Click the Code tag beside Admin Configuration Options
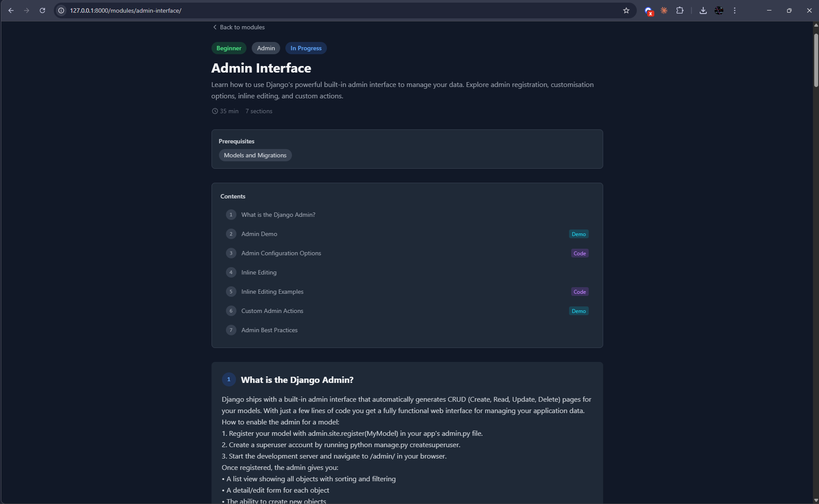 [580, 254]
